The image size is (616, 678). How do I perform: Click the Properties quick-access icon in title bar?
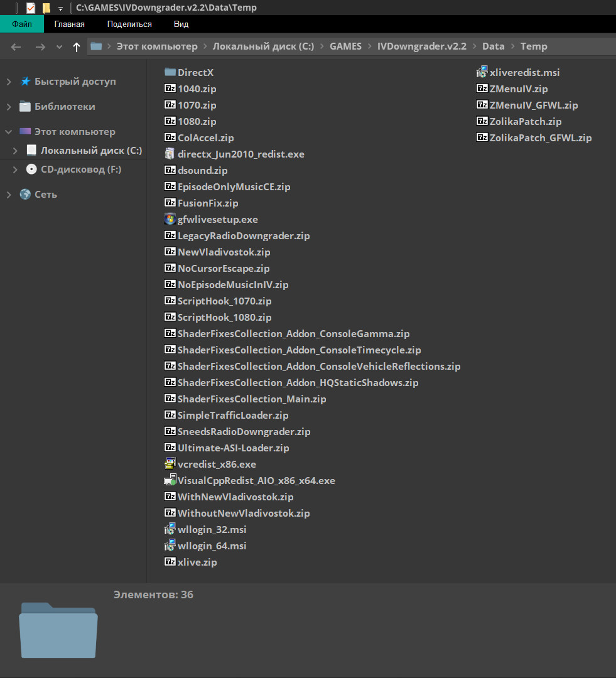(x=31, y=8)
